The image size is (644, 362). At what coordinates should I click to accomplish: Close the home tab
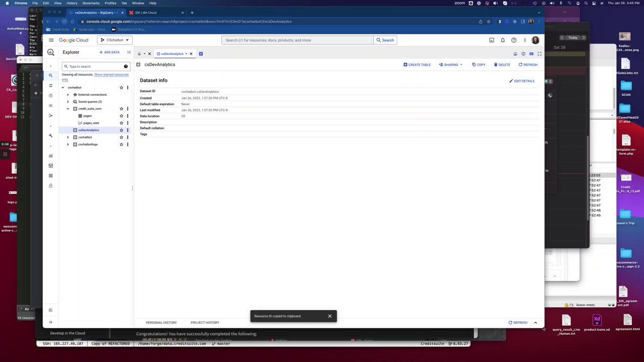(x=149, y=54)
